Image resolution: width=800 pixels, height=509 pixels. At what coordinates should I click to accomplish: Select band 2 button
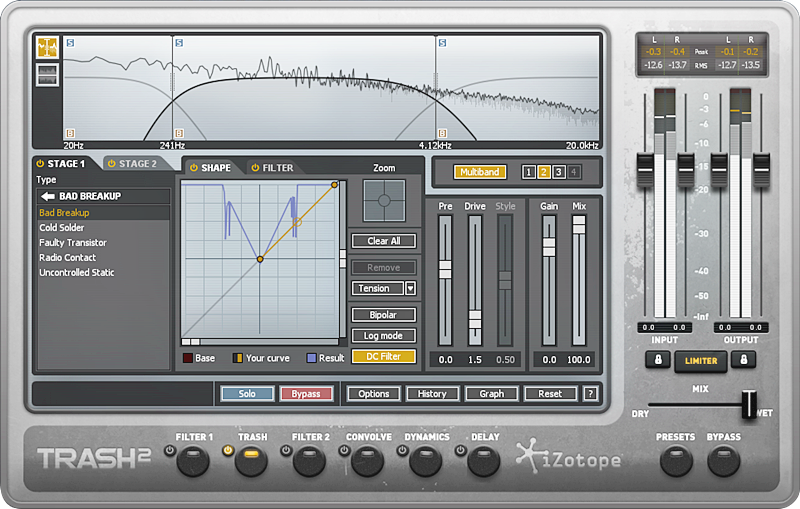pyautogui.click(x=544, y=172)
